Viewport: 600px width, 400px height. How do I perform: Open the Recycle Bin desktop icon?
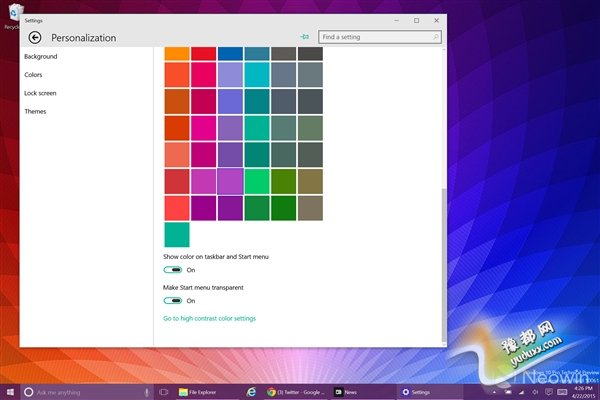[x=11, y=15]
